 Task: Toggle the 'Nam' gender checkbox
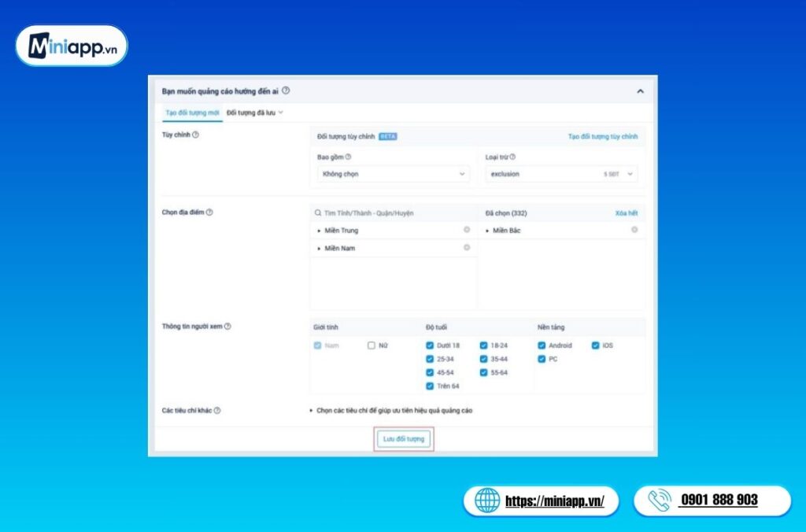318,345
